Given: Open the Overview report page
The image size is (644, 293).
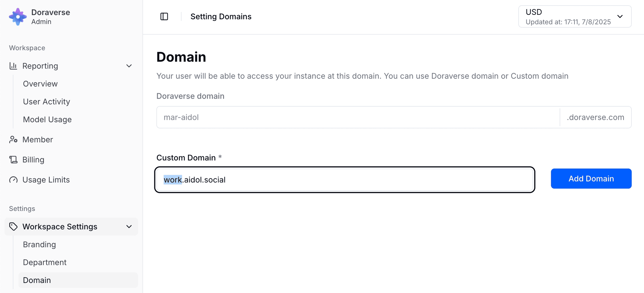Looking at the screenshot, I should tap(40, 84).
